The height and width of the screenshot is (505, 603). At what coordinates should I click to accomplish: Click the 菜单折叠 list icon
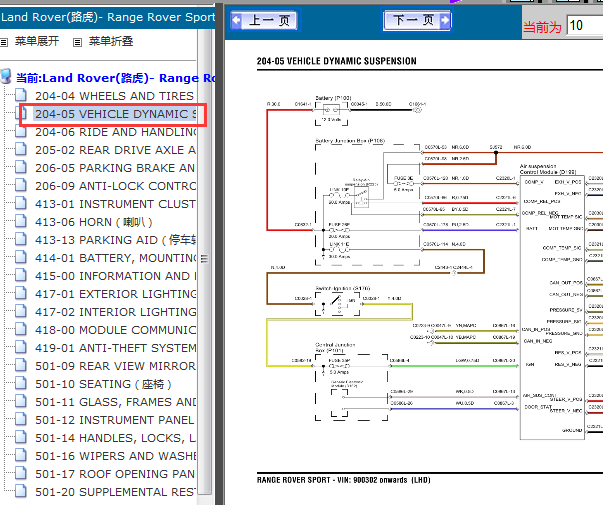(x=77, y=42)
